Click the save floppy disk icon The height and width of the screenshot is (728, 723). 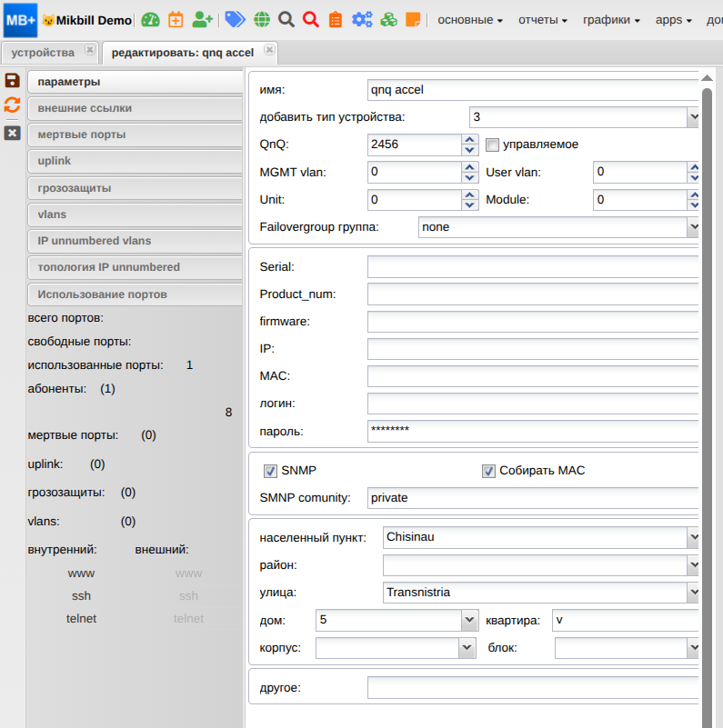click(12, 81)
